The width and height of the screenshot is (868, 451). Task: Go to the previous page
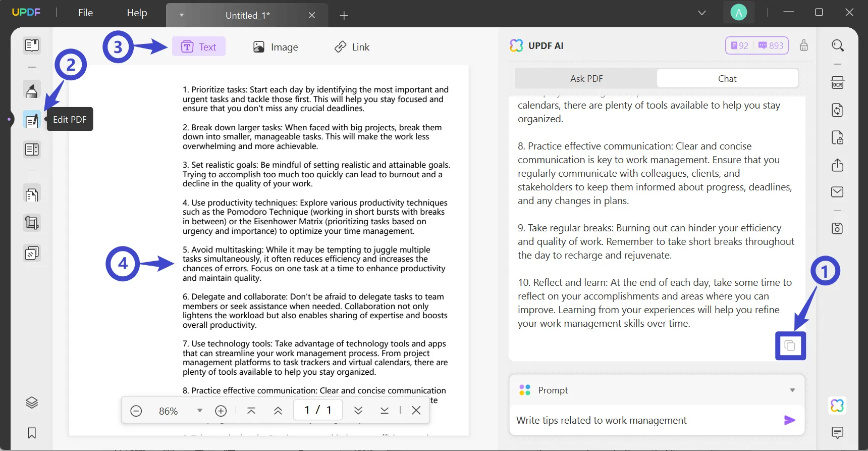278,411
